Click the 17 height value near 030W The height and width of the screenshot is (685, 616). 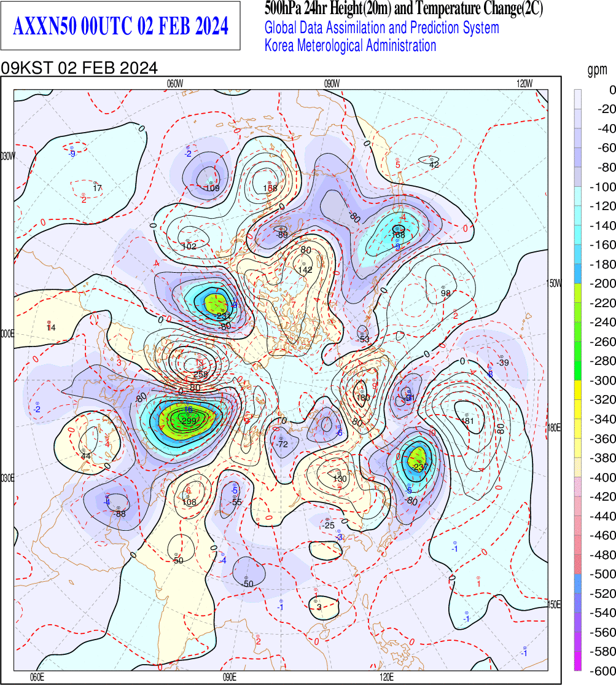point(97,188)
